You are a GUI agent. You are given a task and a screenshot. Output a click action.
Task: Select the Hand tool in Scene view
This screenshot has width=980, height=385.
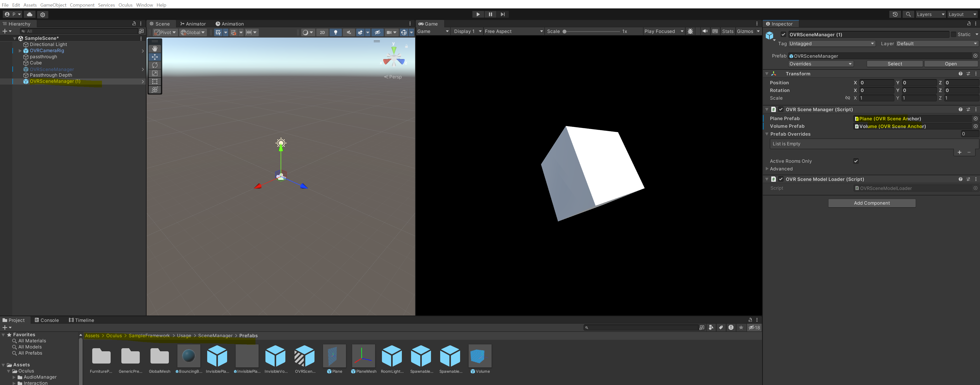(x=155, y=49)
